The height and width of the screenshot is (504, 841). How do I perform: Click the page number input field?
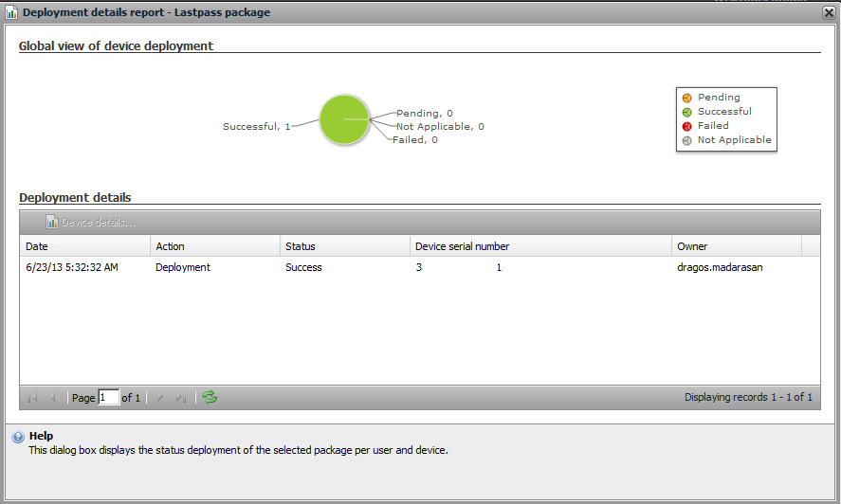pos(108,398)
